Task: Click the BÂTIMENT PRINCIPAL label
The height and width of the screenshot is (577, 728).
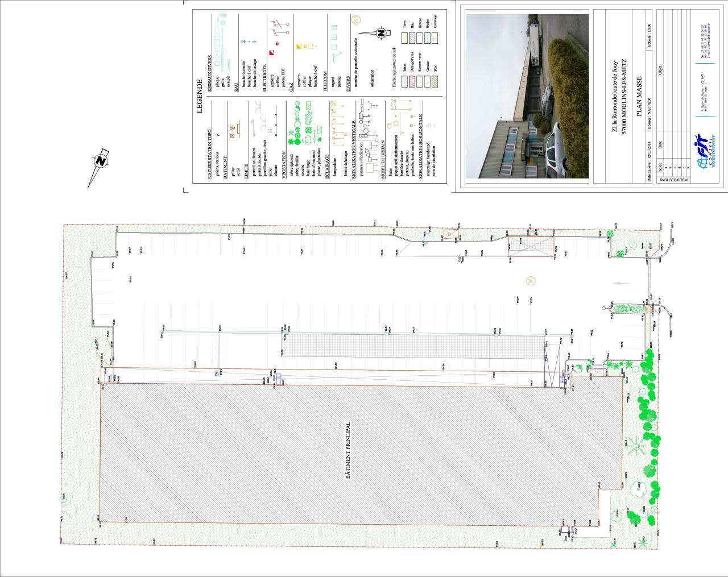Action: click(x=349, y=453)
